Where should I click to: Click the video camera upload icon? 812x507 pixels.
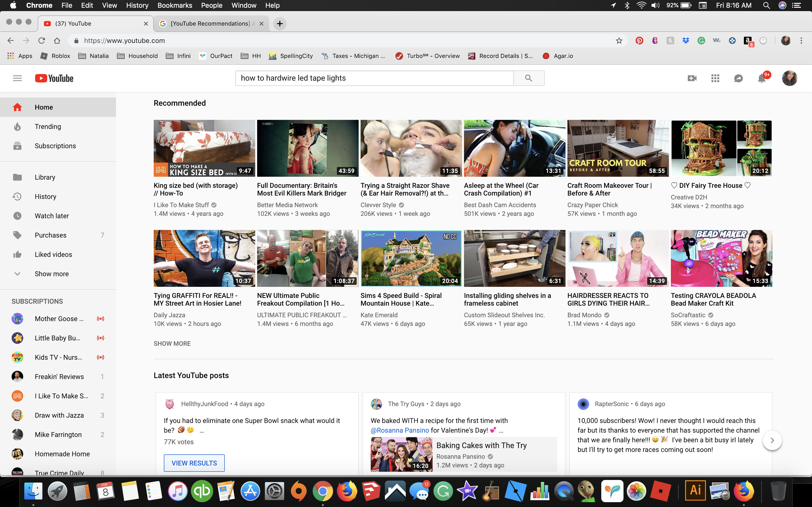pos(692,78)
